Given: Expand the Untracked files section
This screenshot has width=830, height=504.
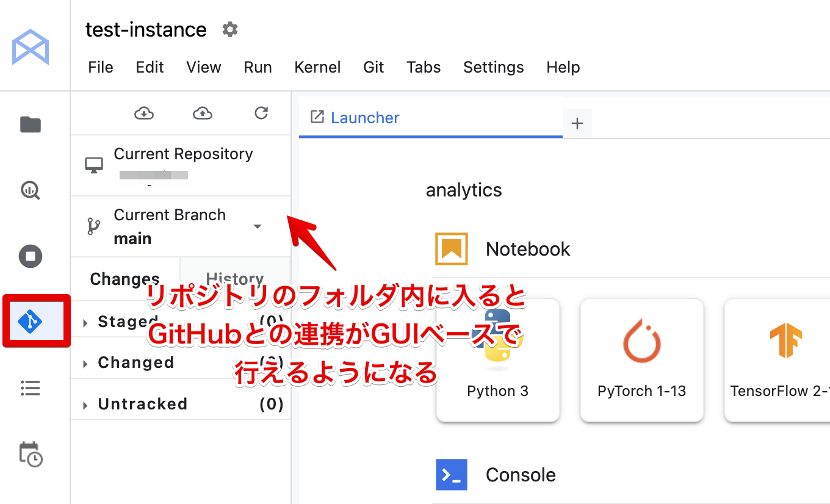Looking at the screenshot, I should click(86, 405).
